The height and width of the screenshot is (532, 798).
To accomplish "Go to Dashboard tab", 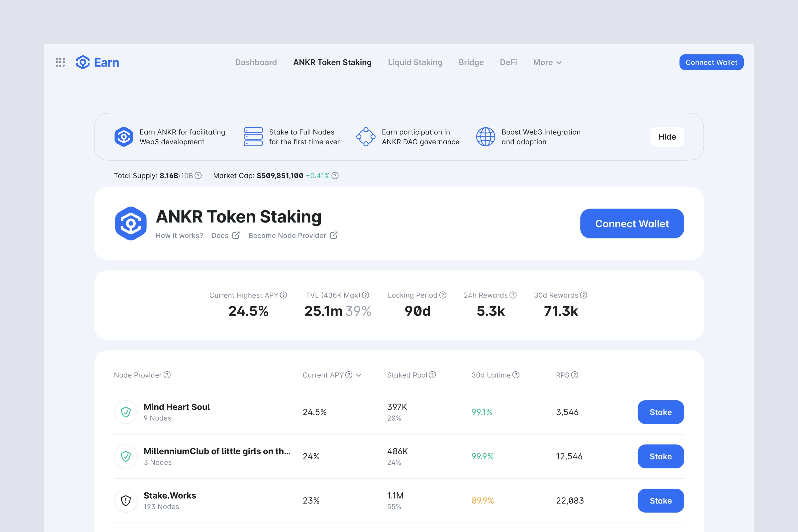I will click(256, 62).
